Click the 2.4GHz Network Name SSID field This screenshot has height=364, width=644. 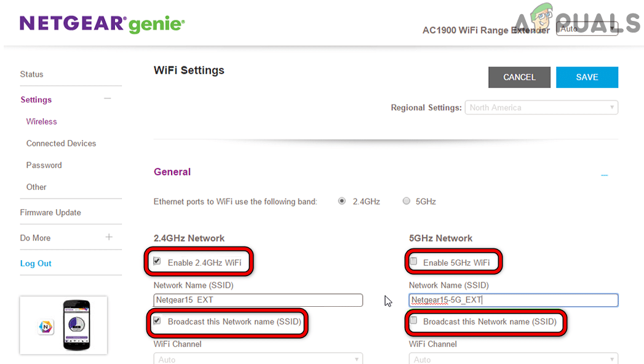[258, 300]
